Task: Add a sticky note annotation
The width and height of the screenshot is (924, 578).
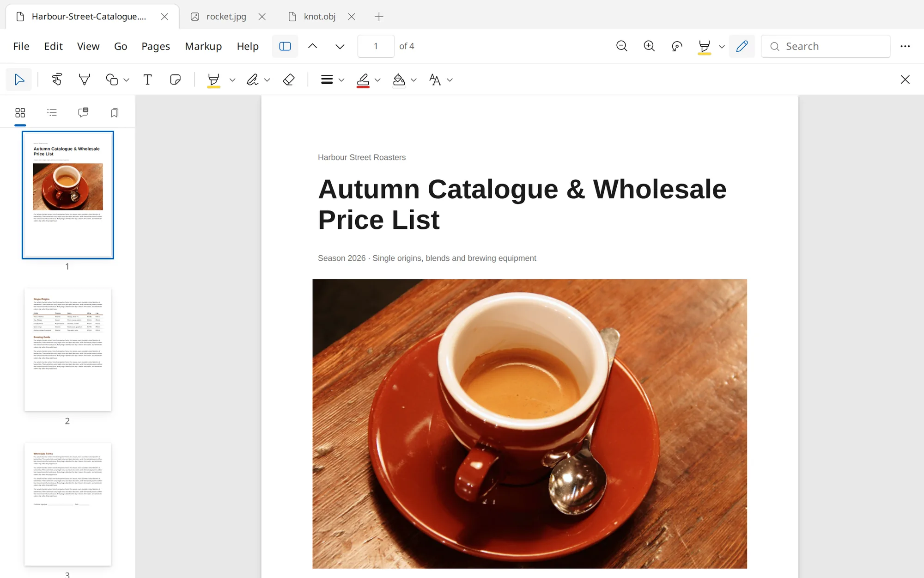Action: tap(175, 80)
